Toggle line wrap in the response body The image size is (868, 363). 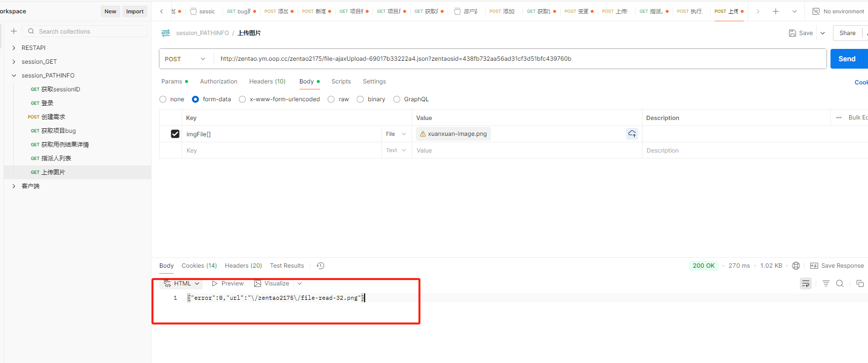(x=806, y=283)
